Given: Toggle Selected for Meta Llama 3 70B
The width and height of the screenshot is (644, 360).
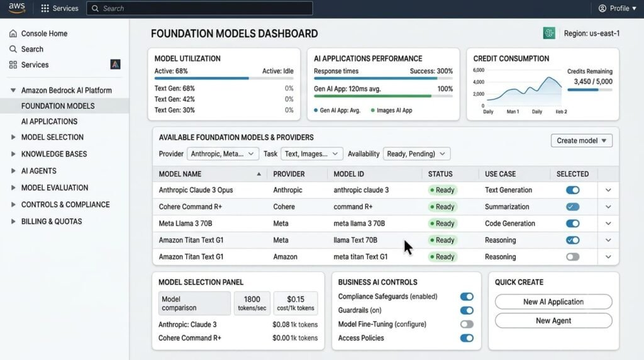Looking at the screenshot, I should [x=572, y=223].
